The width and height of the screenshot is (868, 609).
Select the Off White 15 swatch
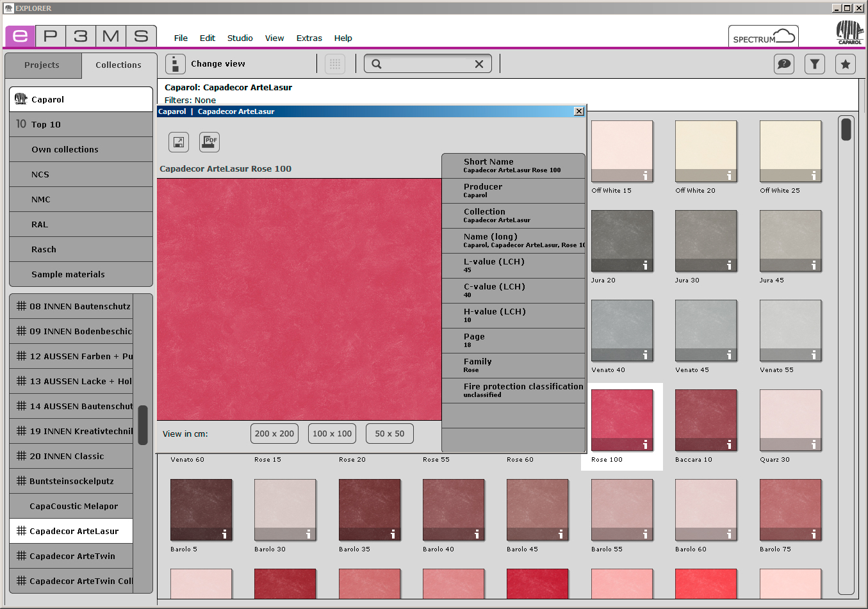click(x=622, y=151)
